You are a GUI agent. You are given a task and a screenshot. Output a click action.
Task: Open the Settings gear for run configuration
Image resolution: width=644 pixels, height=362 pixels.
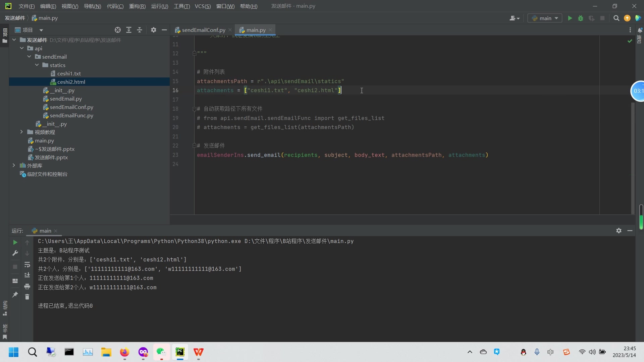click(619, 230)
